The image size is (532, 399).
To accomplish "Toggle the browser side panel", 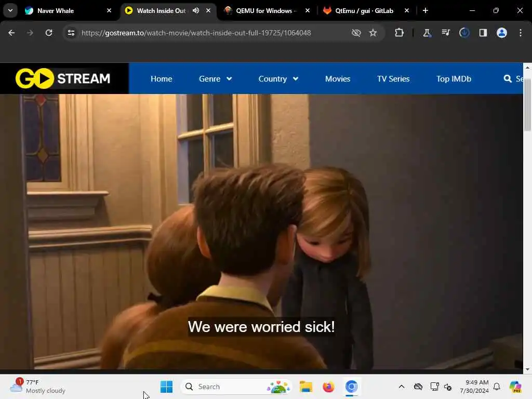I will (x=483, y=33).
